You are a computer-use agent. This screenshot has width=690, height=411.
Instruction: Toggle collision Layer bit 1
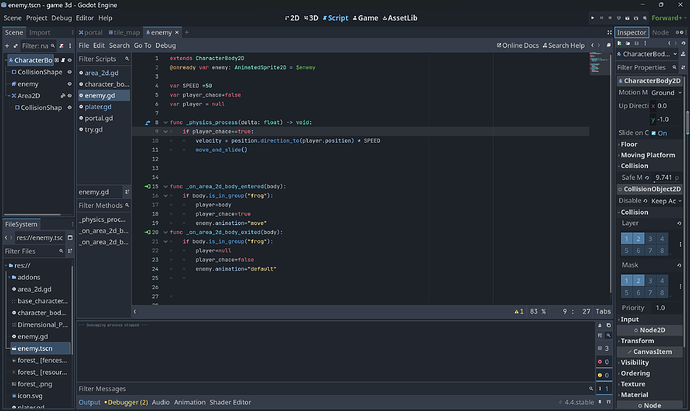[627, 239]
